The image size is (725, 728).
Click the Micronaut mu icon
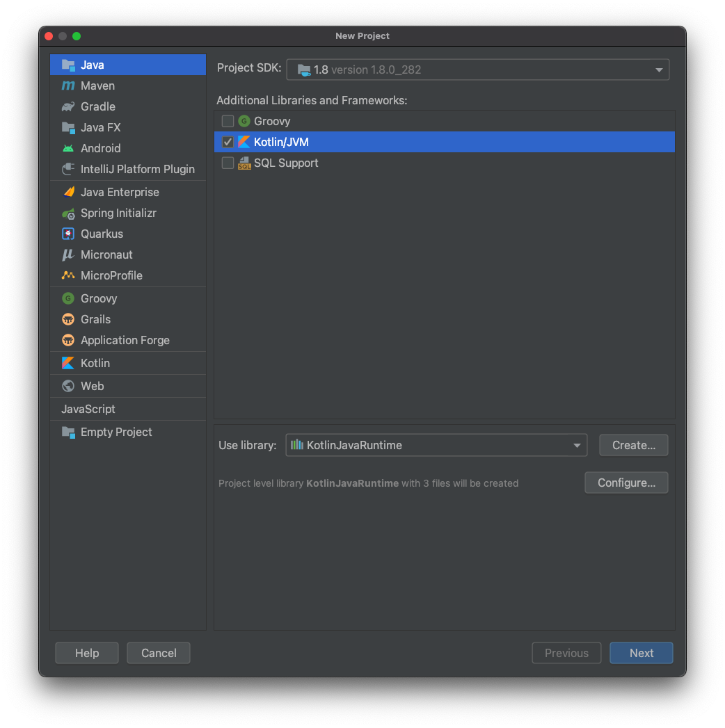click(68, 255)
